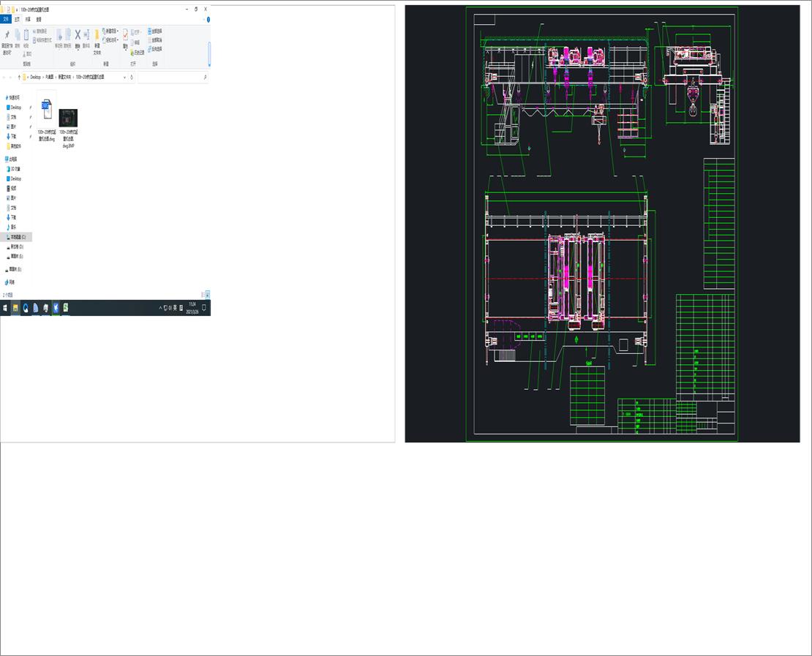Open the notification center icon in the tray
812x656 pixels.
[204, 308]
